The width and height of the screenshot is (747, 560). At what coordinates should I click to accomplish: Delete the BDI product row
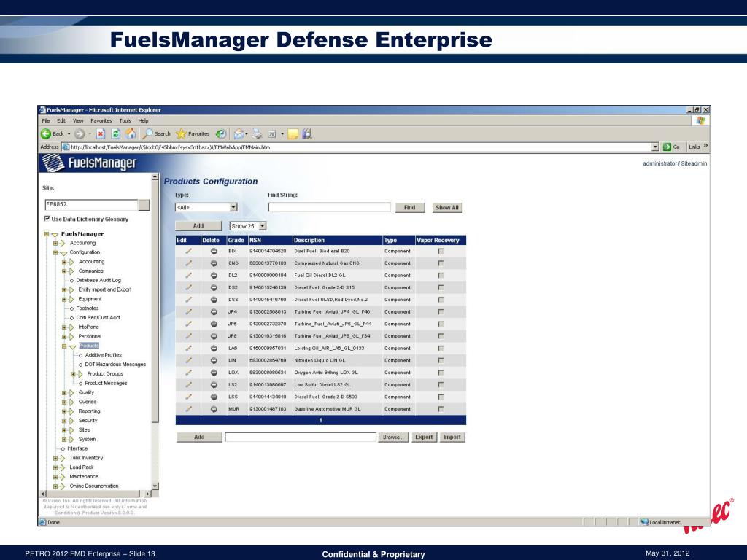[x=214, y=251]
